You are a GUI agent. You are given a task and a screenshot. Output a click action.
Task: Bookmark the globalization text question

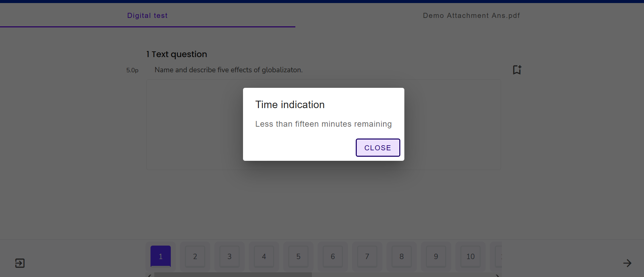pyautogui.click(x=517, y=70)
